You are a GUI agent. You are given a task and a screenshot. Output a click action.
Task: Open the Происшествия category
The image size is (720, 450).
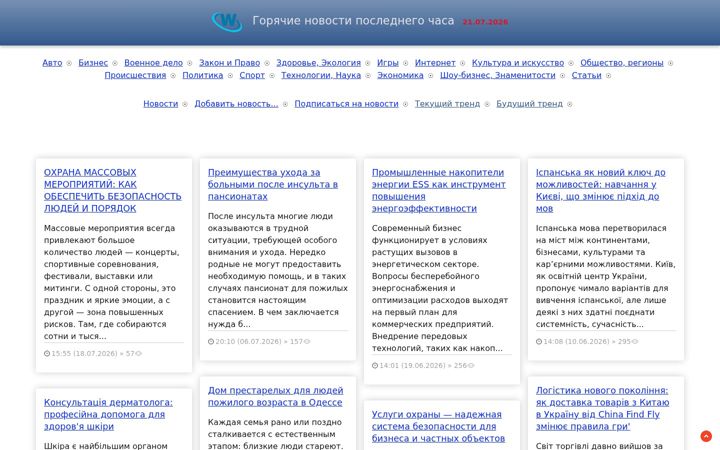(x=135, y=75)
